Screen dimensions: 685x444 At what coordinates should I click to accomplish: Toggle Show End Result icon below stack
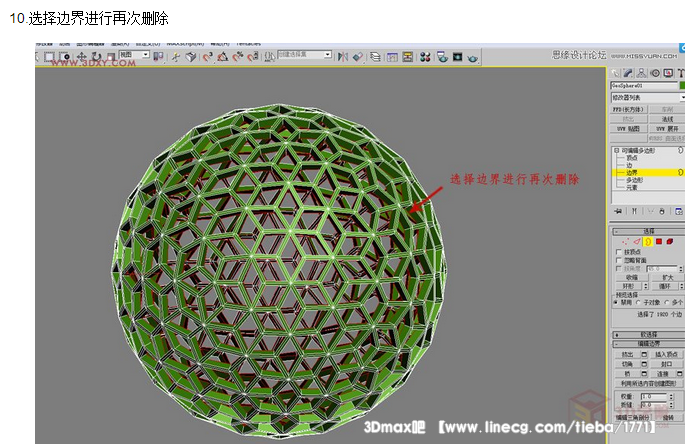pos(634,211)
